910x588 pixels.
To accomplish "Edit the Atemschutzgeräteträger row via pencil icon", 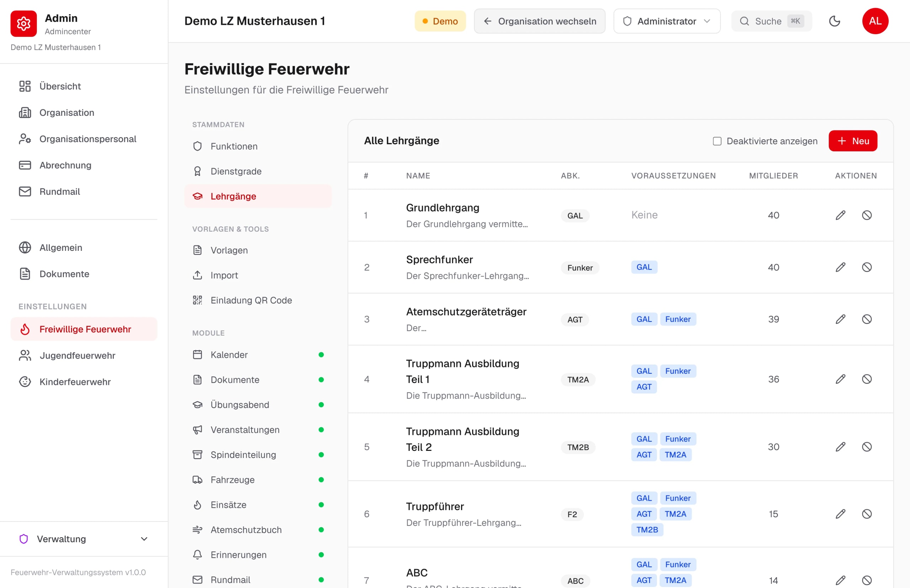I will coord(840,319).
